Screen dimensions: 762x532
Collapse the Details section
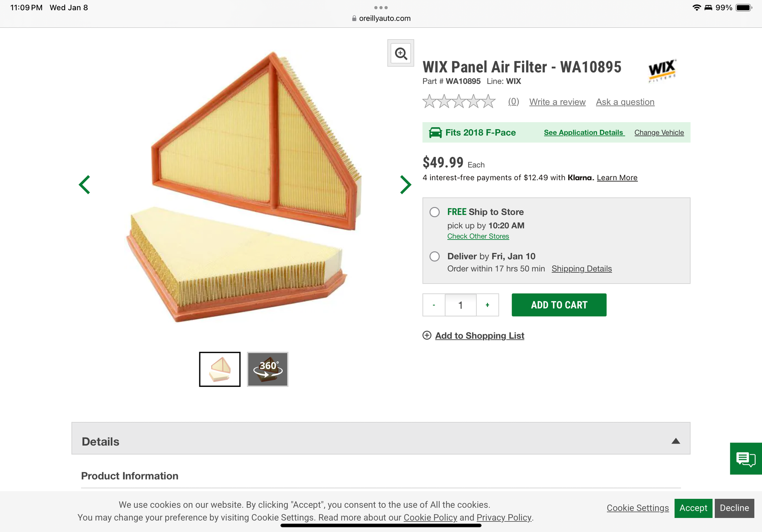[x=676, y=441]
